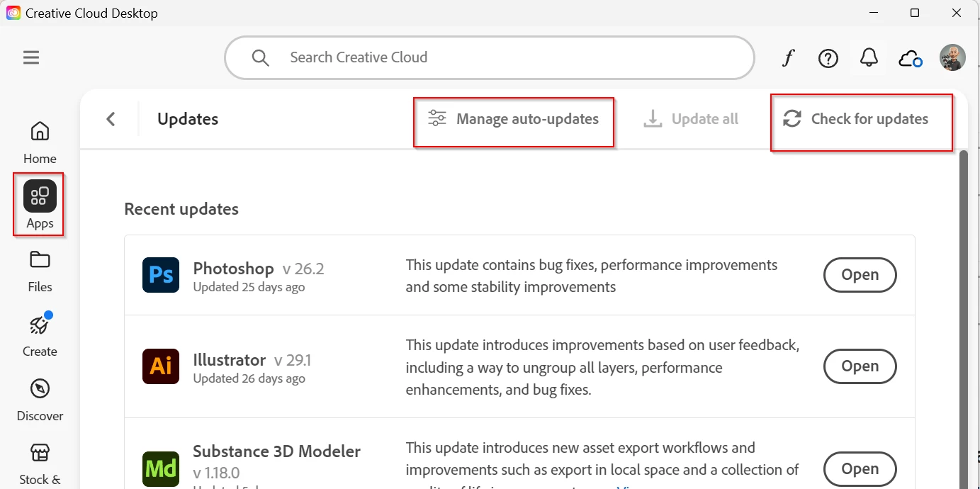Click the Substance 3D Modeler icon
The image size is (980, 489).
(x=161, y=468)
